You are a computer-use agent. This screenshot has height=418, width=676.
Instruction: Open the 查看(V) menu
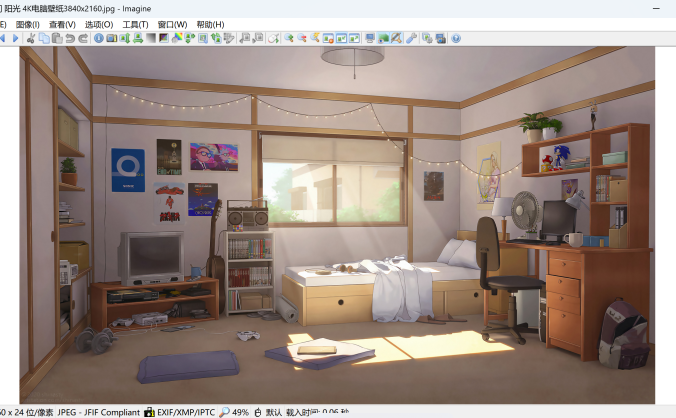tap(63, 25)
